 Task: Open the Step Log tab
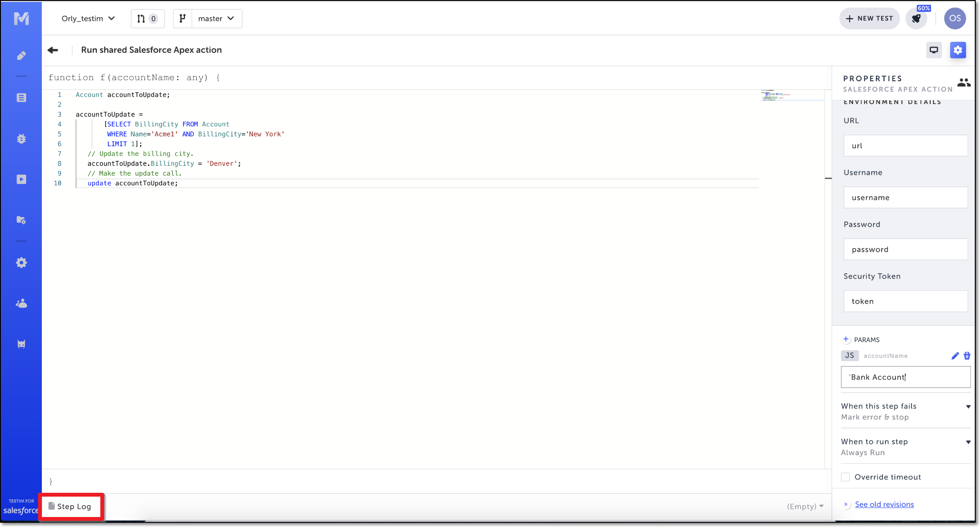[70, 507]
